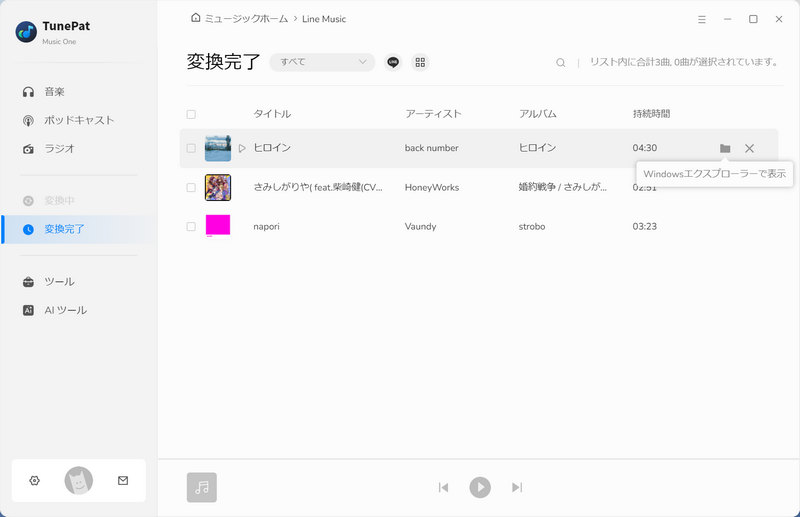The image size is (800, 517).
Task: Expand the すべて filter dropdown
Action: [x=322, y=62]
